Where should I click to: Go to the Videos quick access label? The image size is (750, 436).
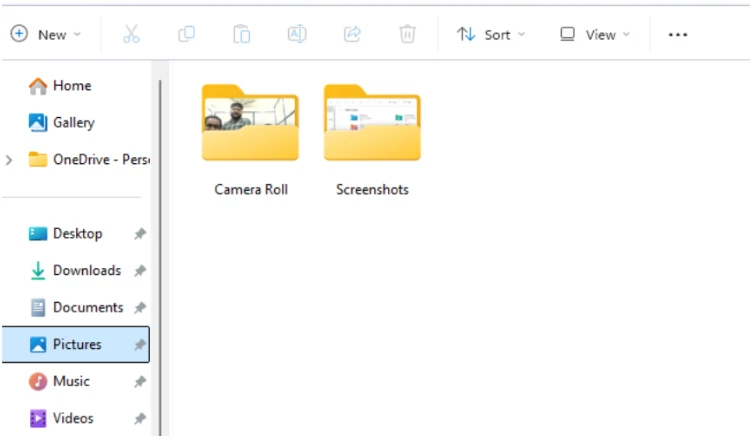click(x=73, y=418)
